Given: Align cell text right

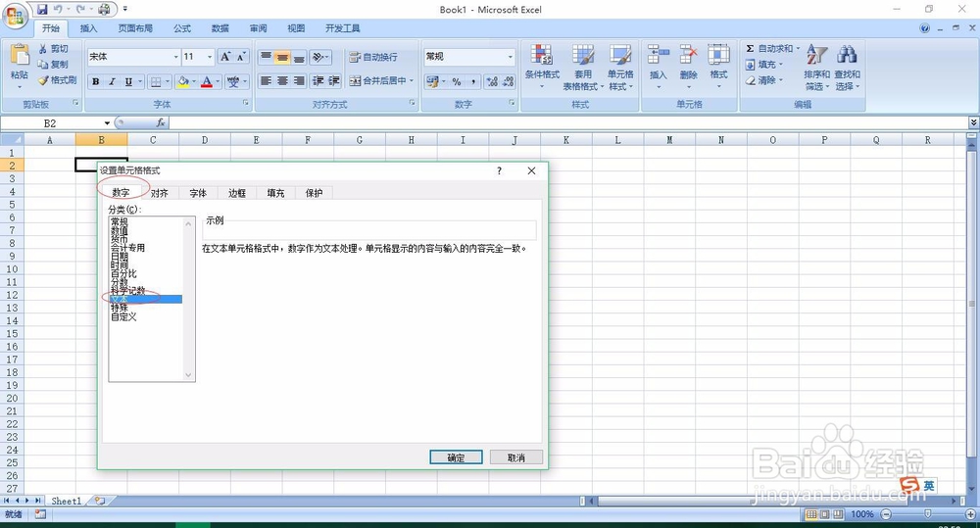Looking at the screenshot, I should [x=299, y=80].
